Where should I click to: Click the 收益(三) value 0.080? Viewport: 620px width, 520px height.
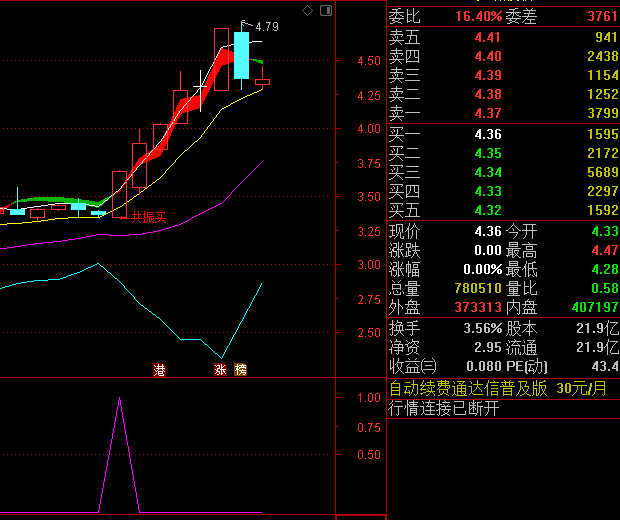[x=484, y=367]
